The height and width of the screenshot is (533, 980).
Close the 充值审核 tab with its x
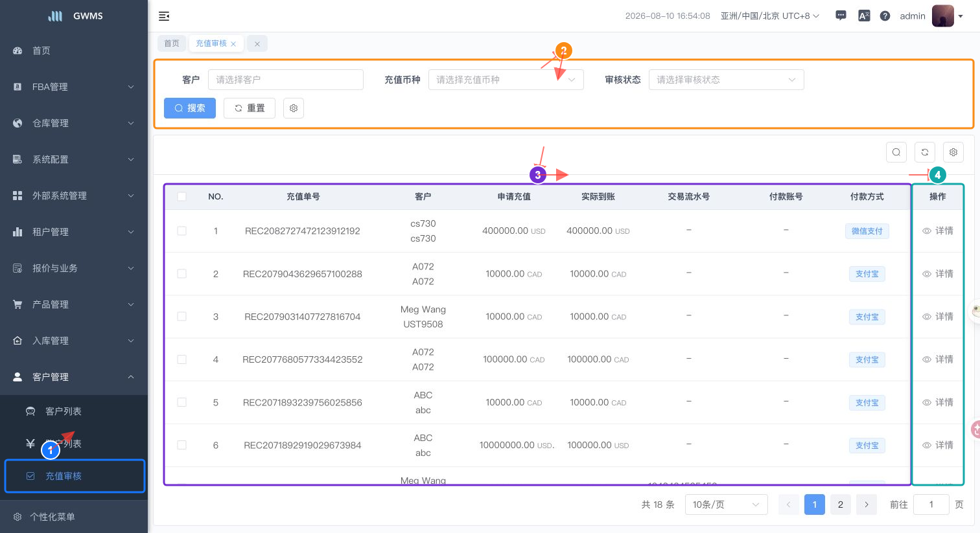pyautogui.click(x=233, y=44)
